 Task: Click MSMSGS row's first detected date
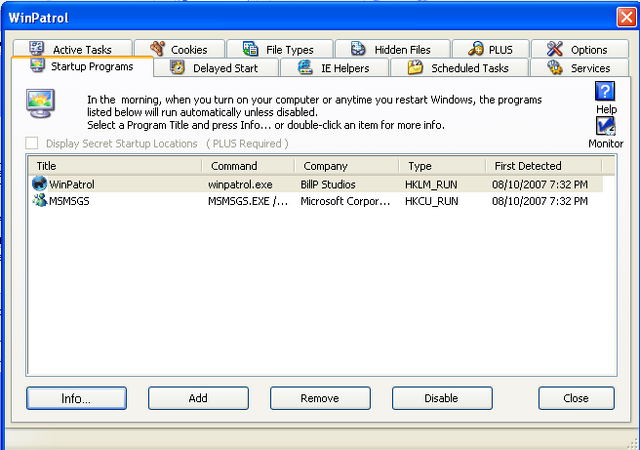coord(540,201)
